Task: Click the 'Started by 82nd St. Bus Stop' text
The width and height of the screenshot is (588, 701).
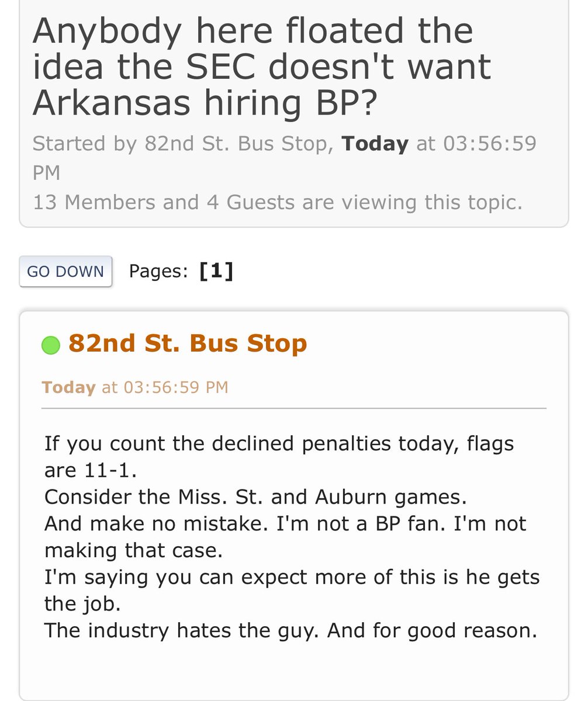Action: tap(180, 144)
